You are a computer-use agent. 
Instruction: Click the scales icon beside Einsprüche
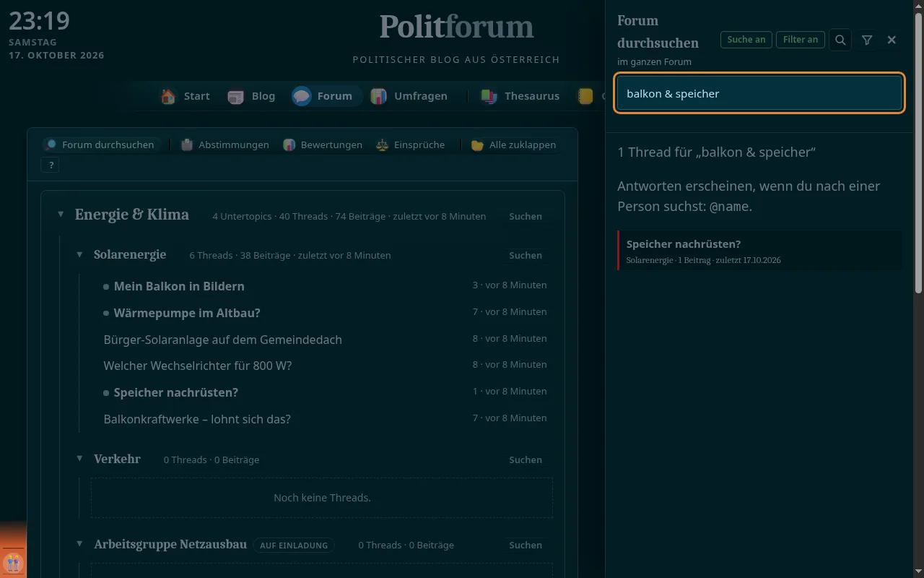click(x=383, y=144)
